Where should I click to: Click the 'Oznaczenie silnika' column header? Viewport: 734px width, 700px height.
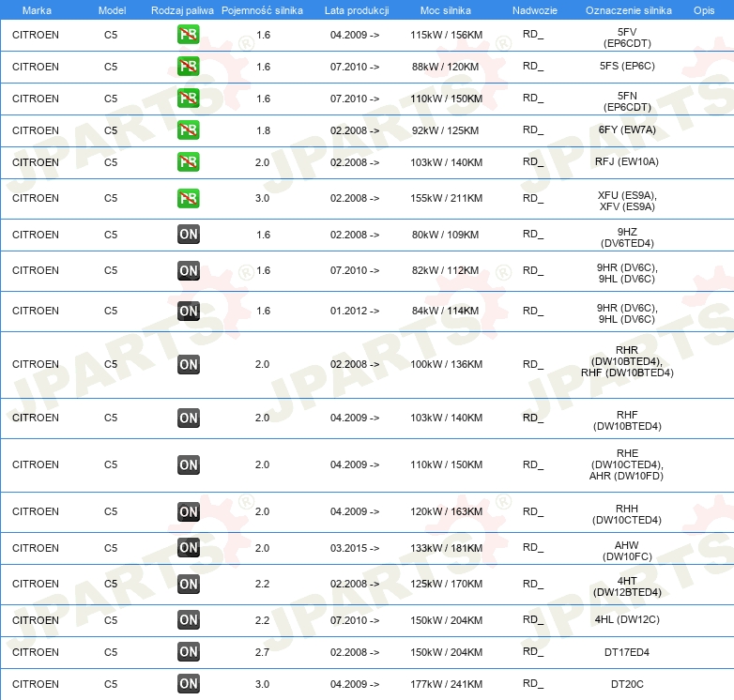626,9
